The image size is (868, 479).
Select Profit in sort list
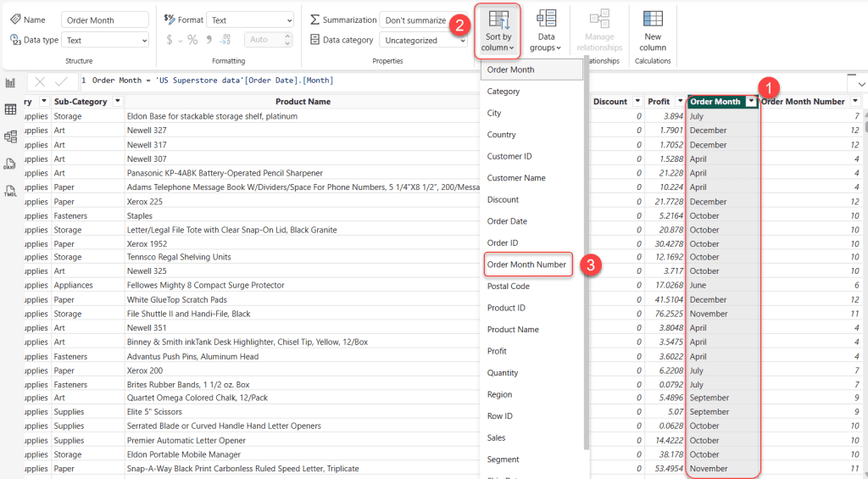coord(531,351)
